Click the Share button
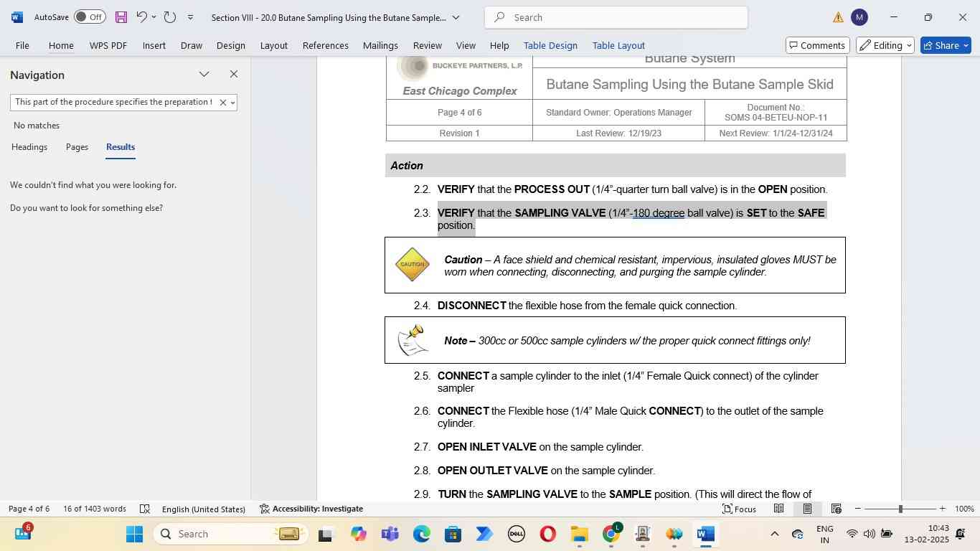Viewport: 980px width, 551px height. [946, 45]
